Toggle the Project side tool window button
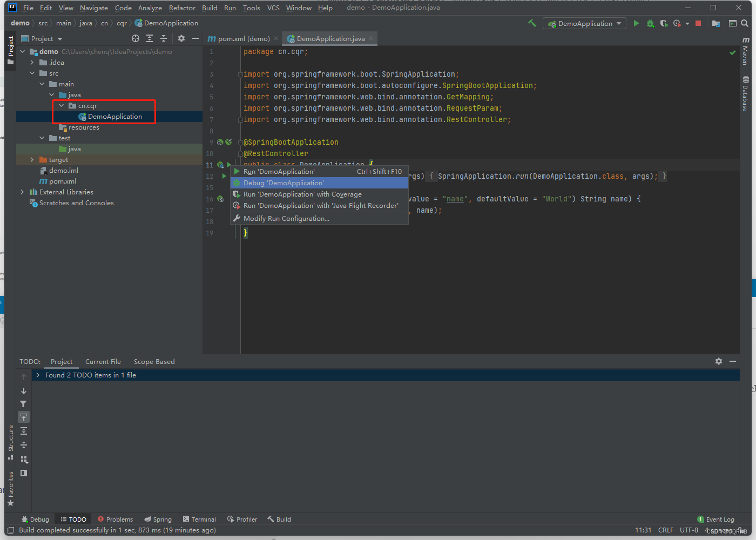756x540 pixels. (10, 50)
